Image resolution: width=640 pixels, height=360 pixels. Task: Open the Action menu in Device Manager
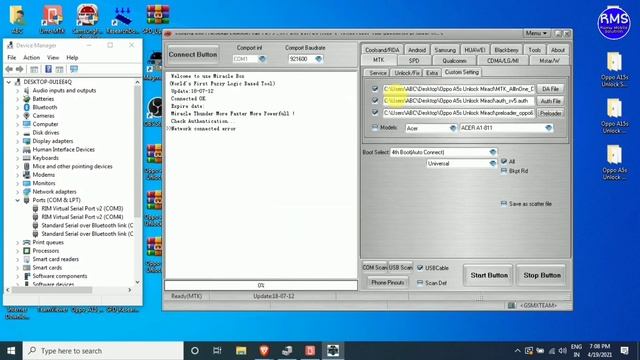click(x=31, y=58)
